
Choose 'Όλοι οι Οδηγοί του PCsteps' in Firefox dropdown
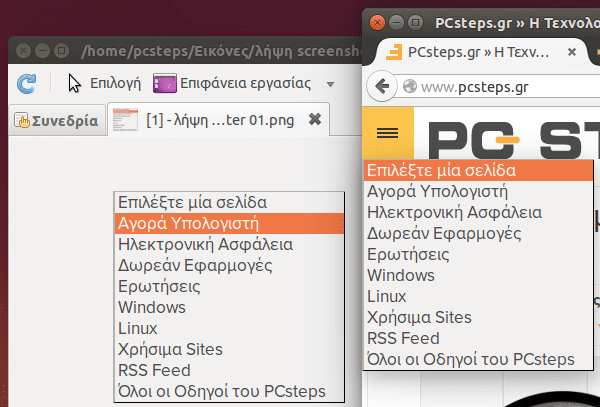(x=478, y=360)
